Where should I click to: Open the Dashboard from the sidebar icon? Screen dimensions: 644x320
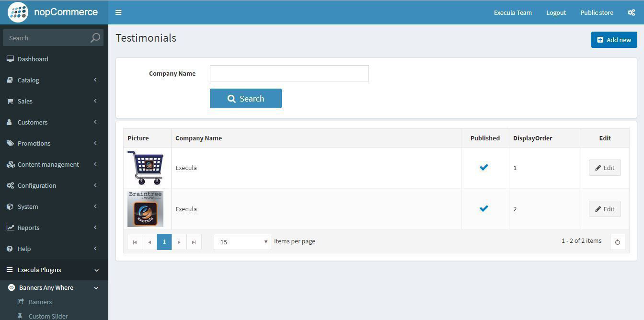(x=10, y=58)
